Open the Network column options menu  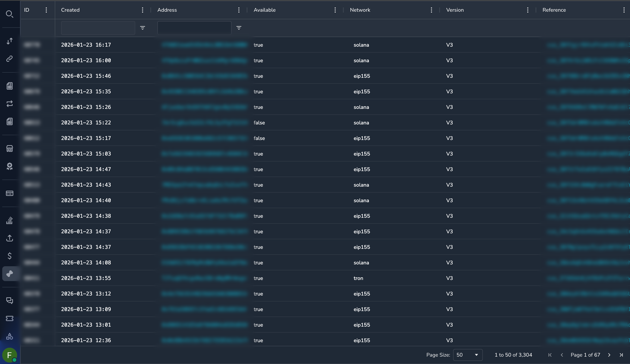431,10
